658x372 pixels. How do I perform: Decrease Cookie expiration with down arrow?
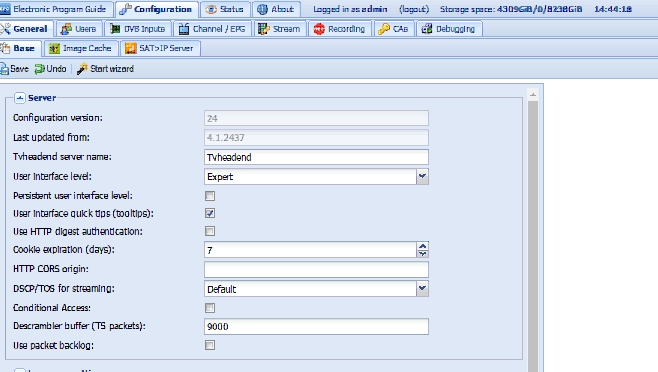(x=423, y=254)
